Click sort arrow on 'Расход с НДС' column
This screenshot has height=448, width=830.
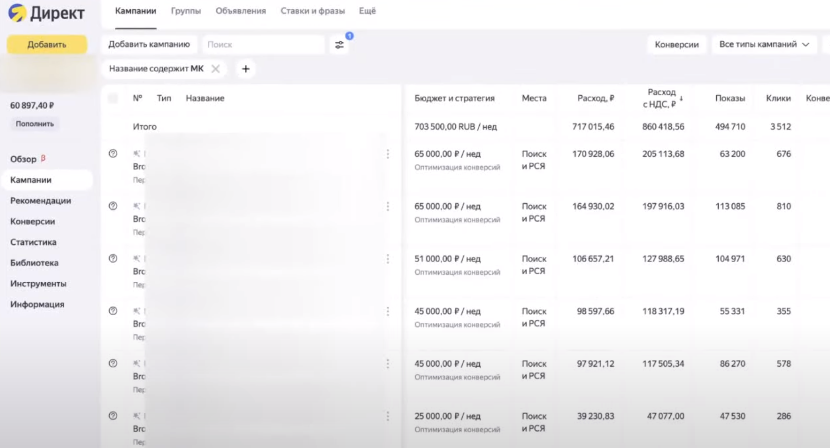[681, 98]
